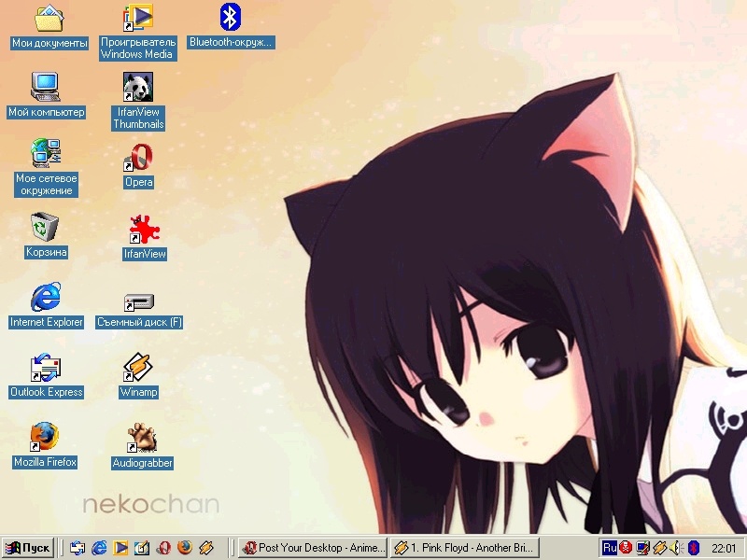Launch Windows Media Player from Quick Launch
747x560 pixels.
click(120, 548)
